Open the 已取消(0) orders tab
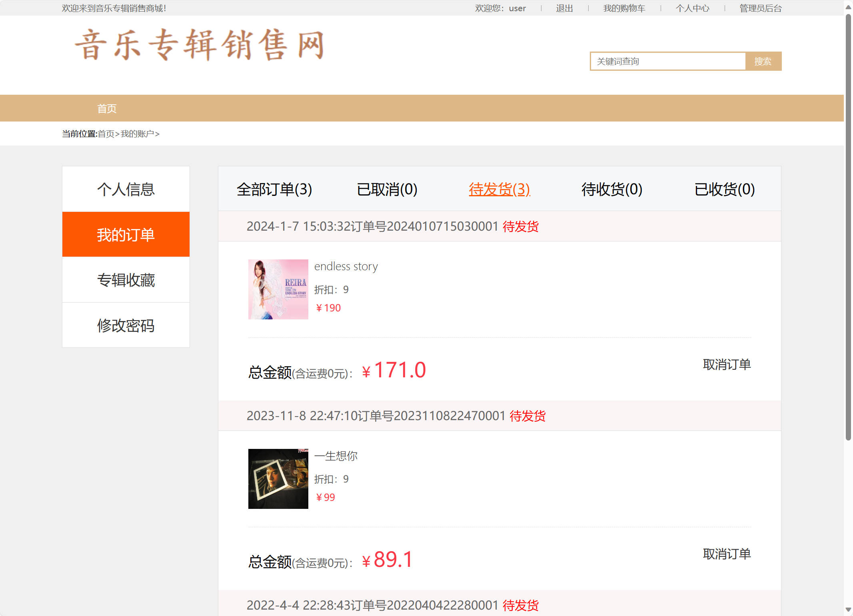853x616 pixels. click(x=387, y=189)
